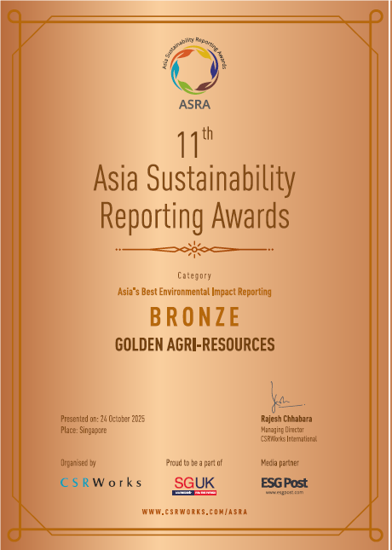Viewport: 392px width, 550px height.
Task: Click the "Category" label
Action: [x=194, y=275]
